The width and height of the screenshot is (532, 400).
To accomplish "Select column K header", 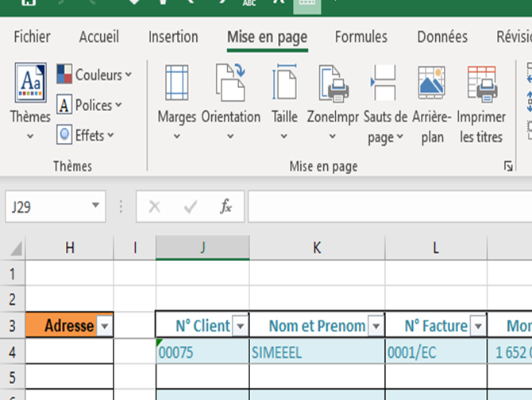I will (317, 248).
